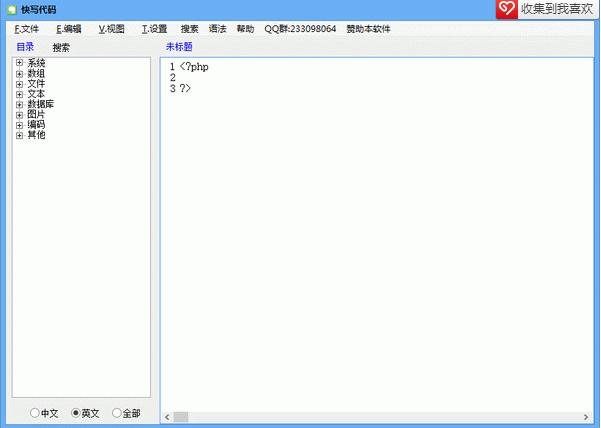Expand the 数据库 tree node

coord(20,104)
